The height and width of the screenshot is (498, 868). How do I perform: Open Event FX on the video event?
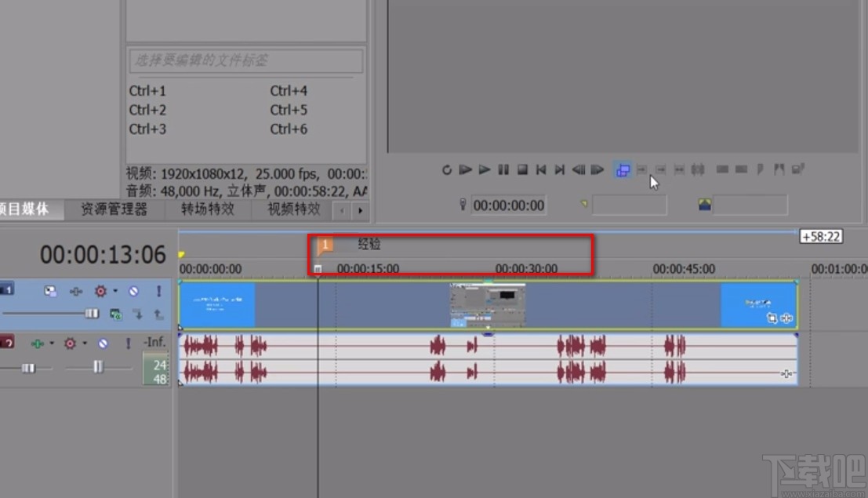pyautogui.click(x=786, y=318)
